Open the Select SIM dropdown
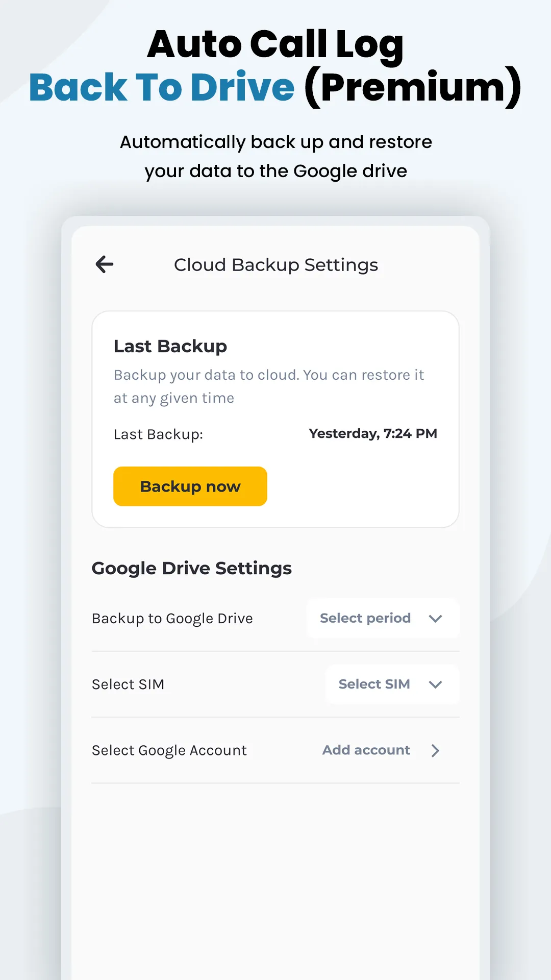 pos(392,684)
